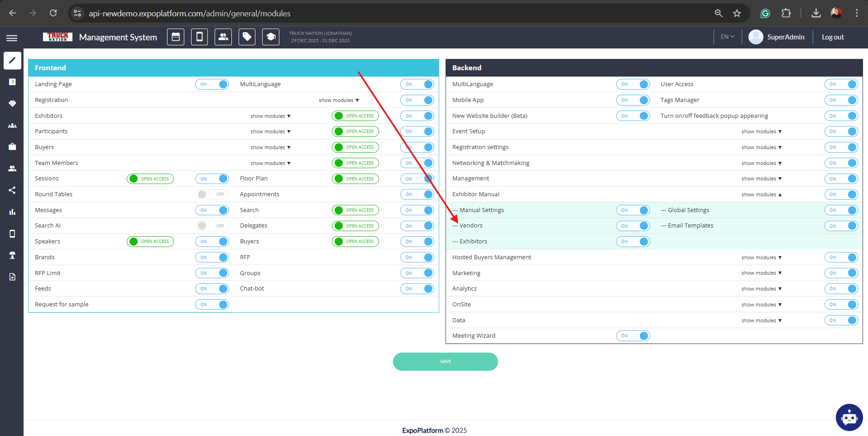Screen dimensions: 868x436
Task: Collapse the Exhibitor Manual modules
Action: 762,194
